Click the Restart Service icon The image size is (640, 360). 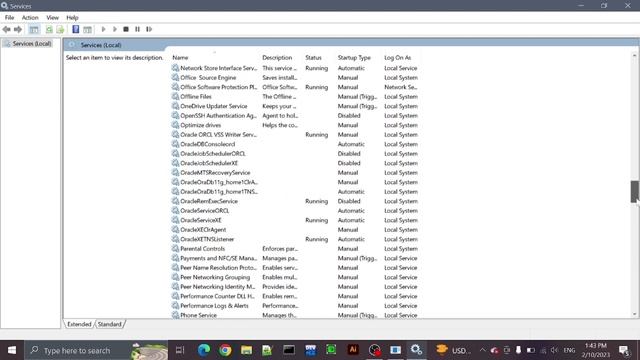(x=149, y=29)
